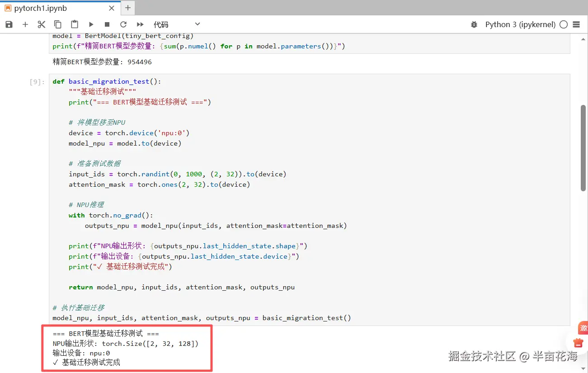Enable the debugger bug icon
This screenshot has height=373, width=588.
click(x=474, y=24)
